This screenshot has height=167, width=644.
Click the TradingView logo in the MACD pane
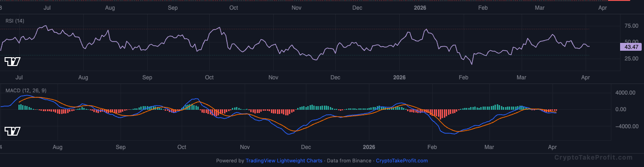pos(12,131)
